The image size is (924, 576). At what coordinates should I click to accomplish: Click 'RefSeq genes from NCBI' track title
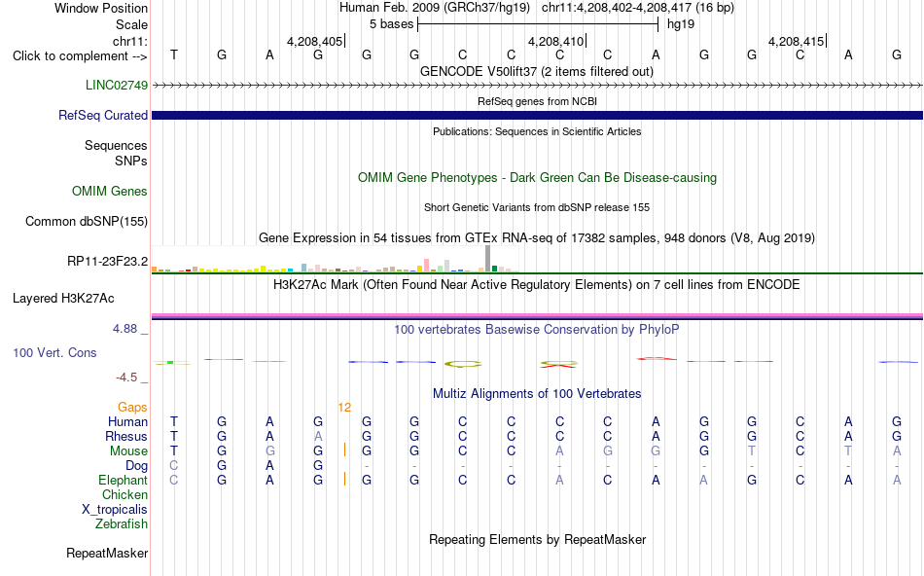click(537, 101)
